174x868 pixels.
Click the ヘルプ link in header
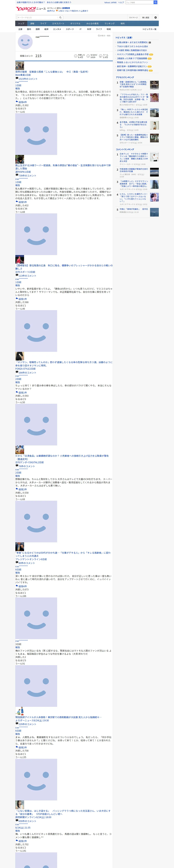121,2
